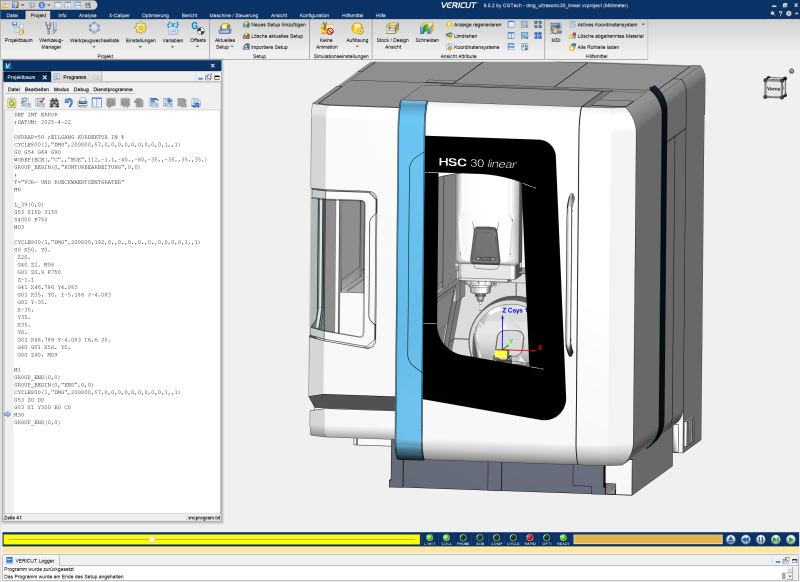Click the binoculars search icon in program toolbar
The width and height of the screenshot is (800, 582).
(x=54, y=103)
